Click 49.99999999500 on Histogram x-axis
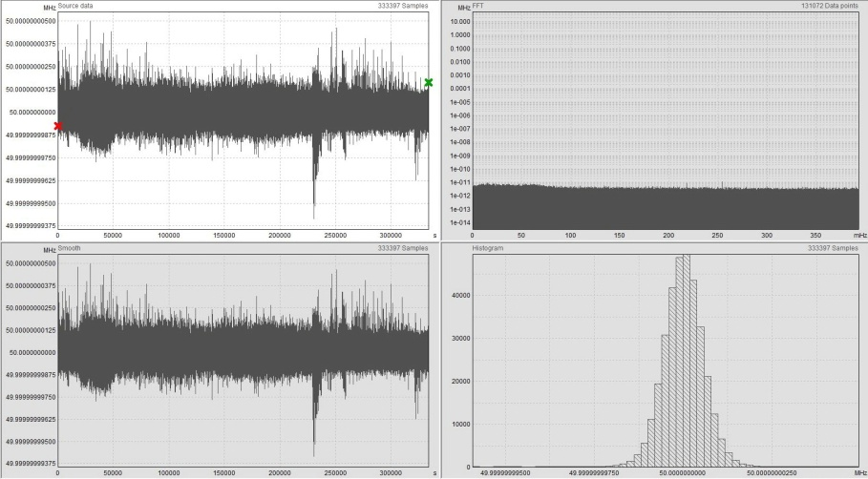This screenshot has width=868, height=479. (505, 473)
